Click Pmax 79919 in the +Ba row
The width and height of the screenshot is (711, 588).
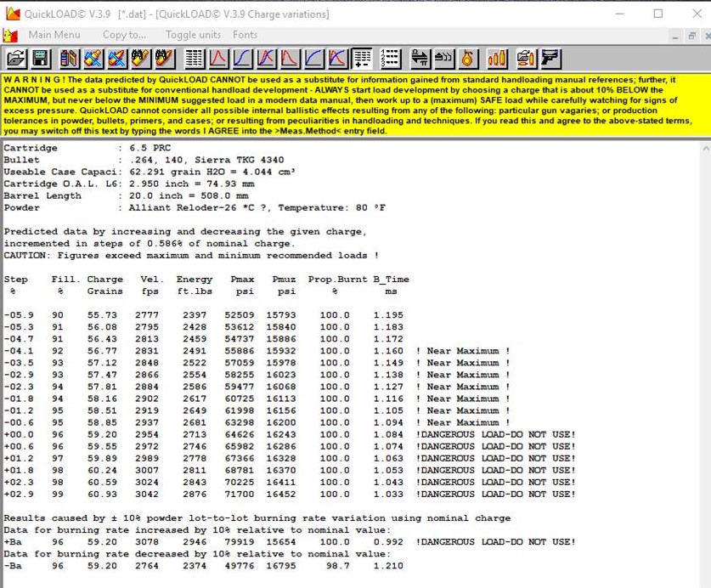pos(240,542)
